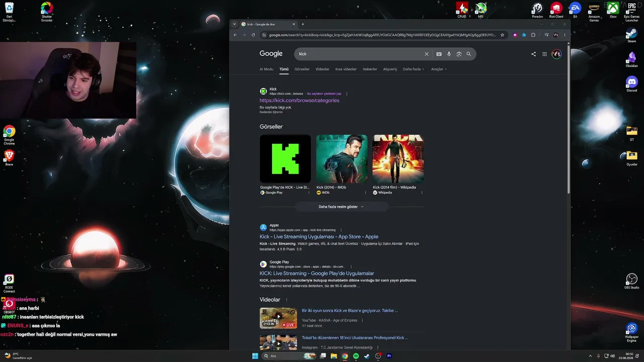Screen dimensions: 644x362
Task: Open the Google apps grid
Action: point(544,54)
